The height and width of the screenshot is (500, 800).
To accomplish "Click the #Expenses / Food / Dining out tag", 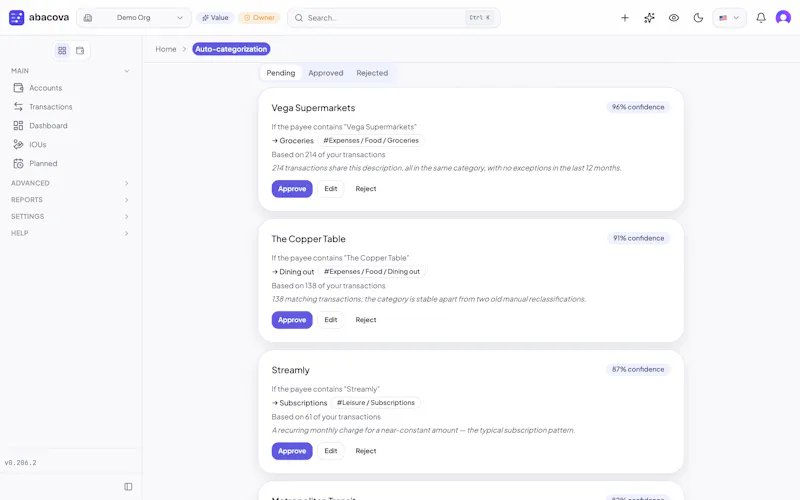I will pyautogui.click(x=372, y=271).
